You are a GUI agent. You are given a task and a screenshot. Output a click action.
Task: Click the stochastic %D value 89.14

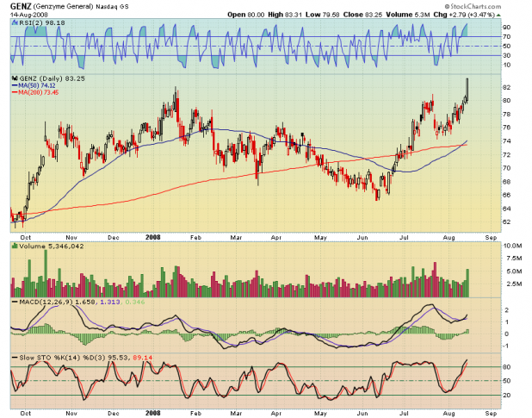[x=143, y=358]
